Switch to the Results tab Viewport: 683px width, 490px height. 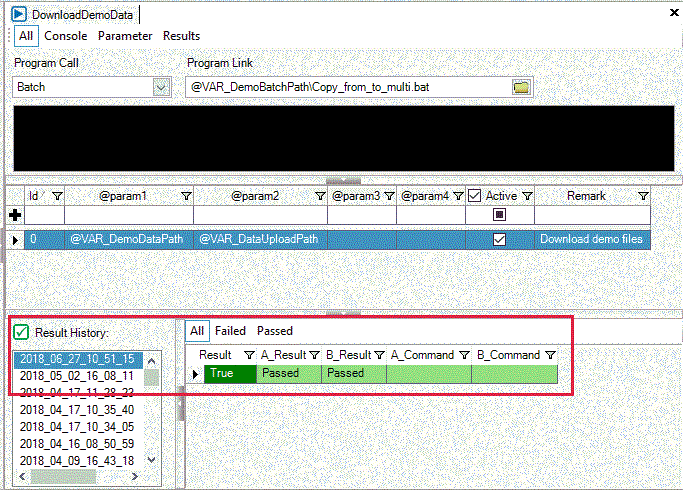point(182,36)
